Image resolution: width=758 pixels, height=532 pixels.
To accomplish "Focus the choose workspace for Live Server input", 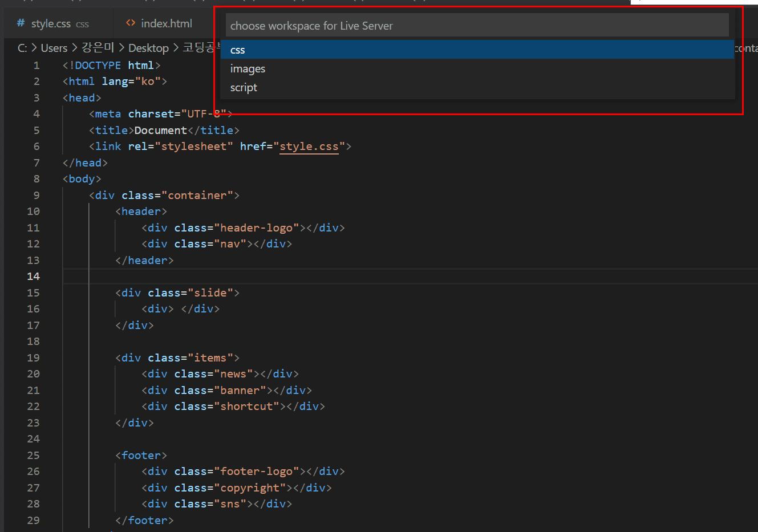I will tap(477, 26).
